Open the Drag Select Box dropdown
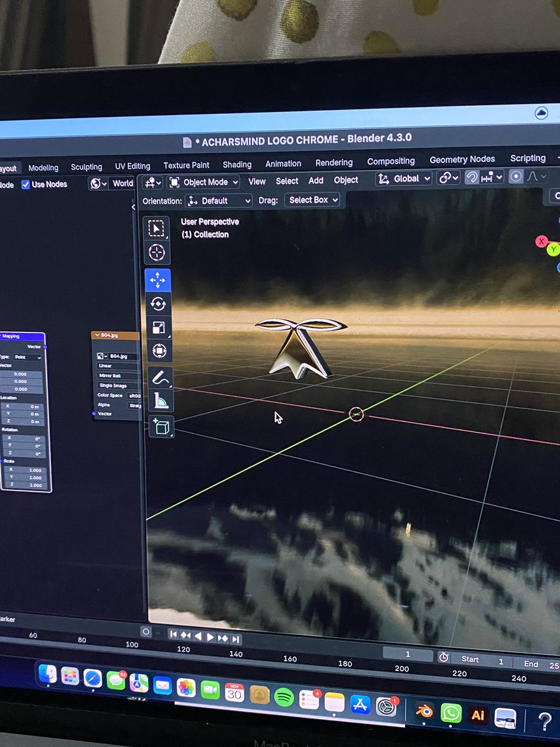This screenshot has height=747, width=560. click(312, 200)
